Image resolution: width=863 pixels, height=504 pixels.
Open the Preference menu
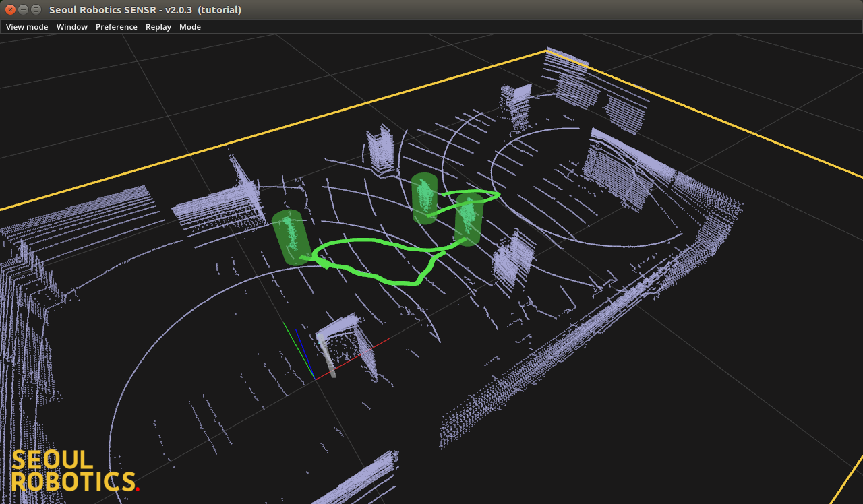(116, 27)
